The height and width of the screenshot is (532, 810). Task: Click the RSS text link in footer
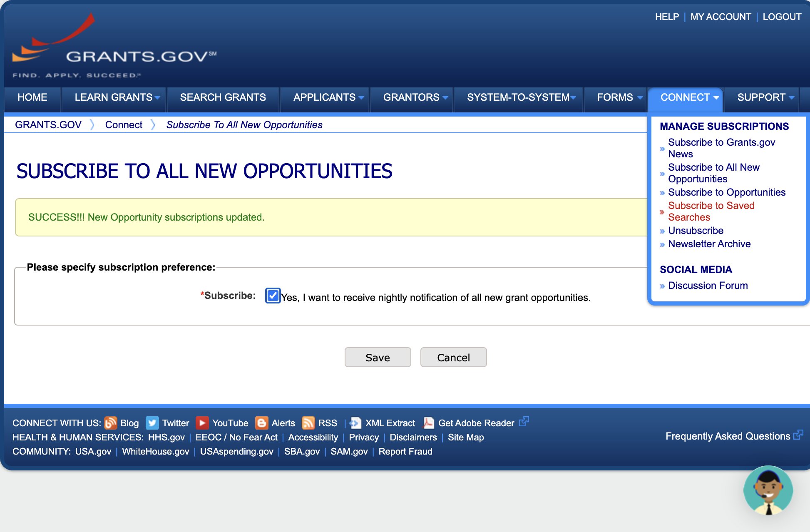point(328,423)
